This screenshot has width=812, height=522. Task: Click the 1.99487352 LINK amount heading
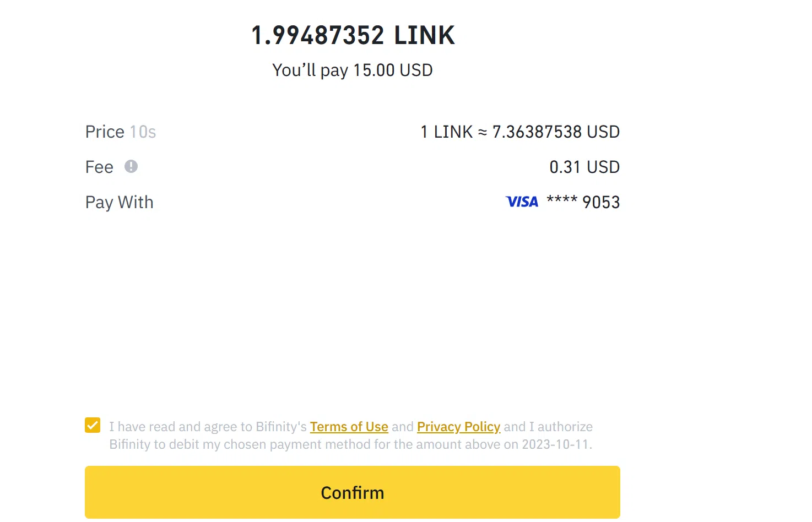[353, 36]
